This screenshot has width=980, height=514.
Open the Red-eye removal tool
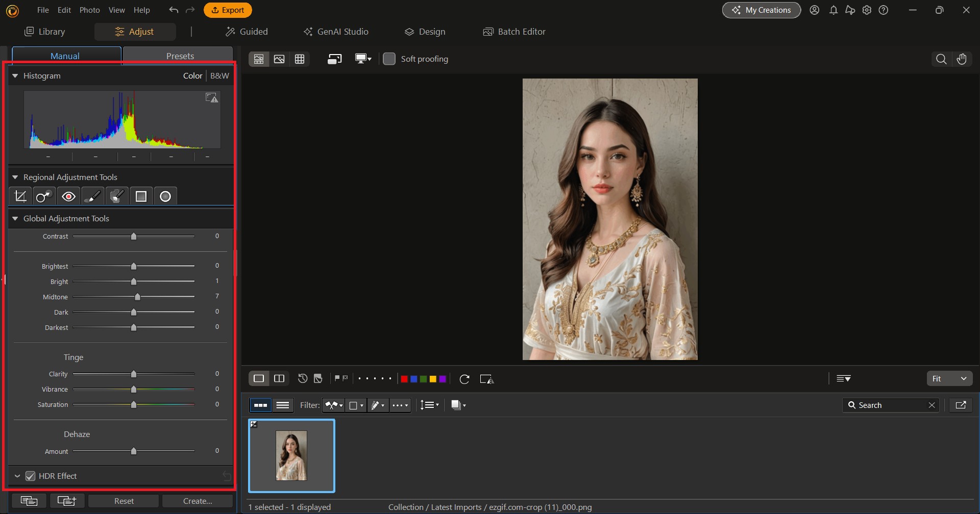[x=68, y=196]
